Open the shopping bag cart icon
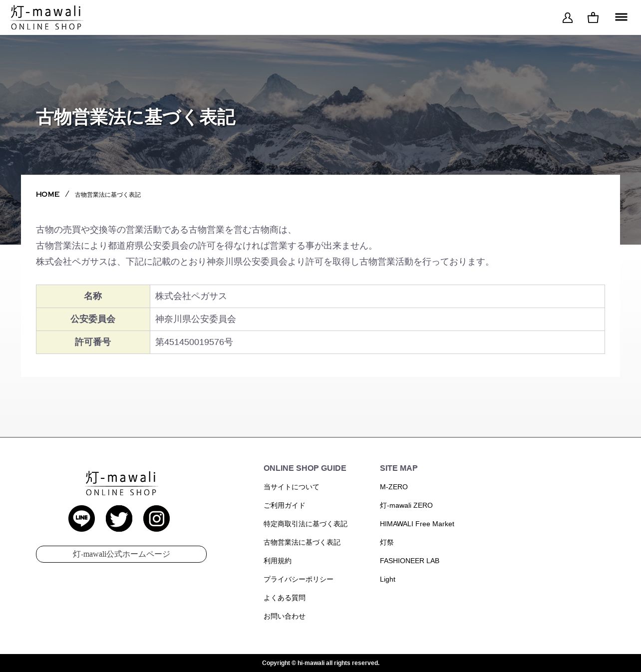The width and height of the screenshot is (641, 672). point(593,18)
